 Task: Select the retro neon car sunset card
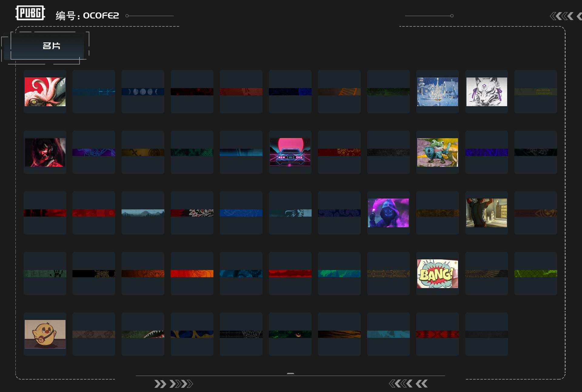tap(290, 152)
